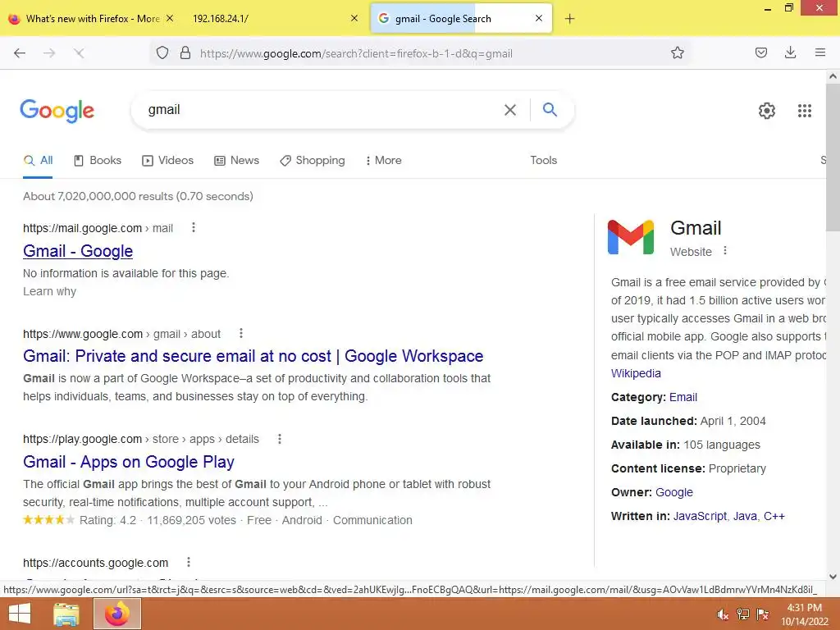Click the Email category link
The height and width of the screenshot is (630, 840).
click(x=683, y=397)
